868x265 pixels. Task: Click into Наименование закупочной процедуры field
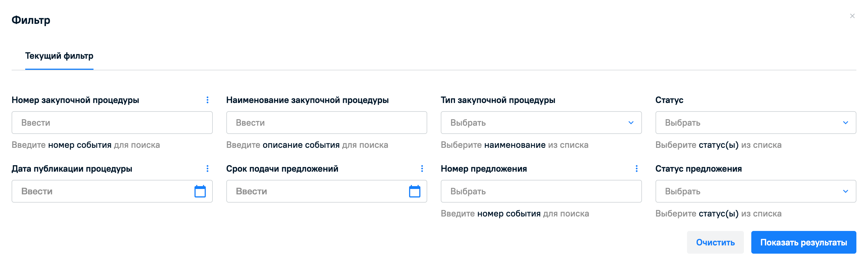pos(326,123)
